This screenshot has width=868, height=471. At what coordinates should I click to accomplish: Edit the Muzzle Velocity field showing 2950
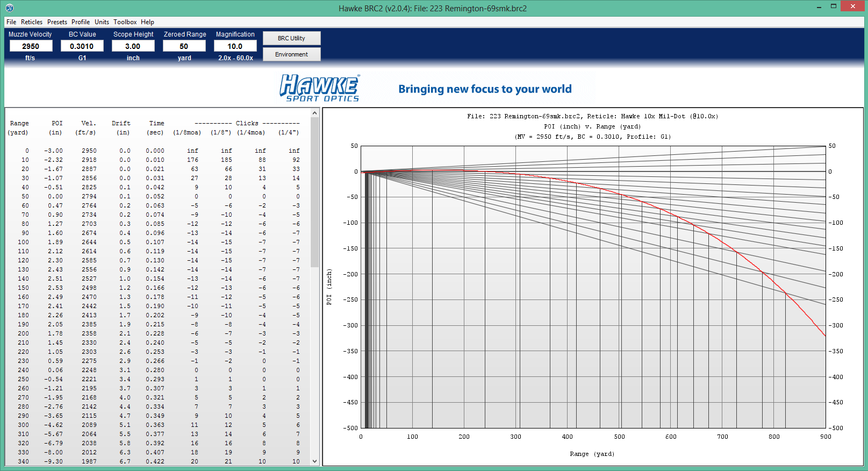pos(31,46)
